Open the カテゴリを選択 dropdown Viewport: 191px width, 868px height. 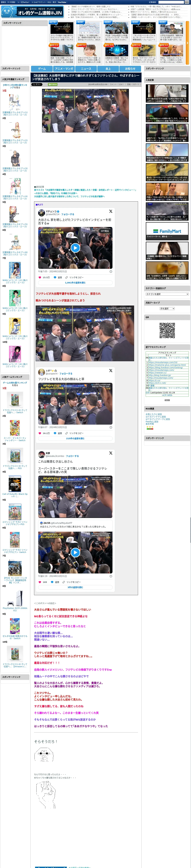click(x=167, y=294)
